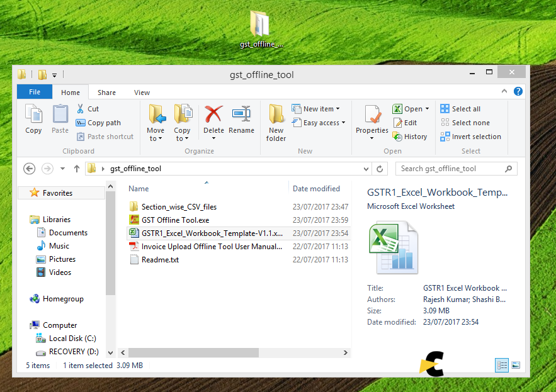Click the Edit button in Open group
556x392 pixels.
tap(405, 123)
